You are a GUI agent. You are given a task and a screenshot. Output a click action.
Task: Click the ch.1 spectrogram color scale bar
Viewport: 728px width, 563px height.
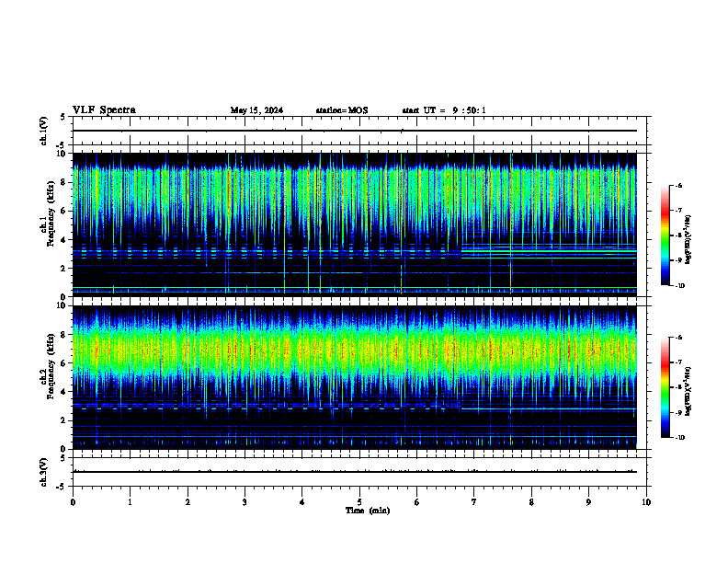[665, 236]
